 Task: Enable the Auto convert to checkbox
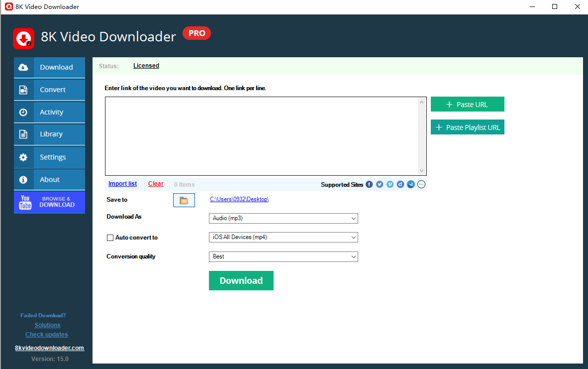[110, 238]
